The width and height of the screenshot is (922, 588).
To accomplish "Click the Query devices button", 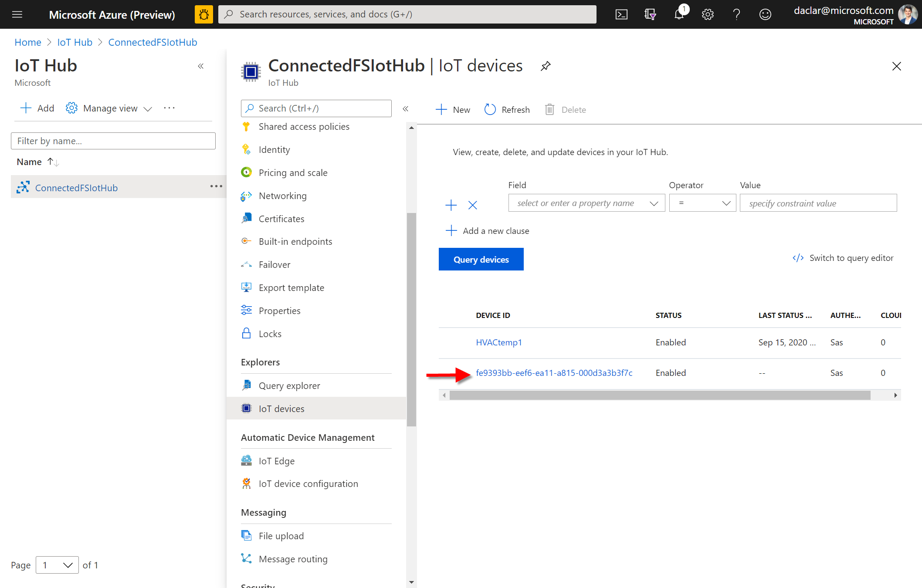I will [x=481, y=260].
